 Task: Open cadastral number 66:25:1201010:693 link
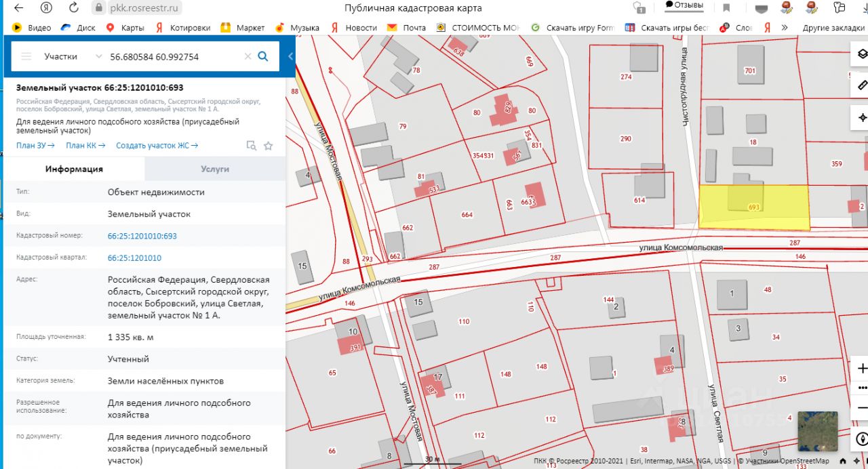[142, 236]
